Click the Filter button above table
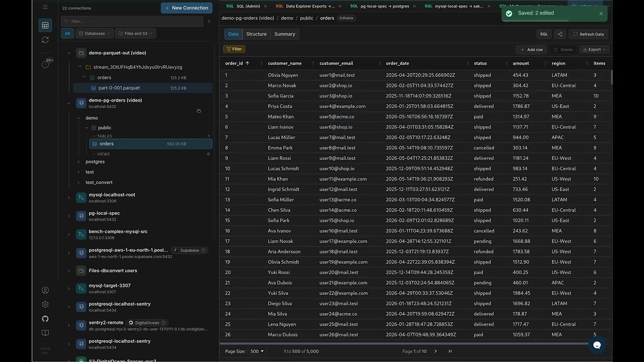The height and width of the screenshot is (362, 644). [234, 49]
